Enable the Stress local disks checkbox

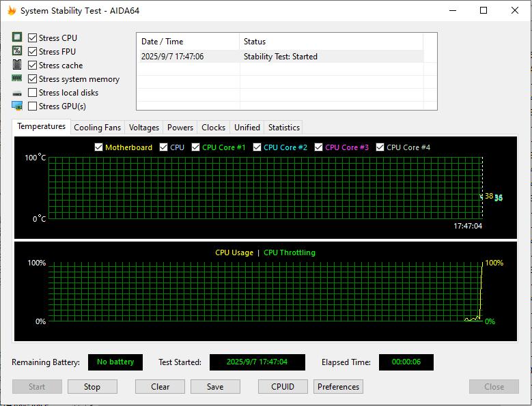32,93
